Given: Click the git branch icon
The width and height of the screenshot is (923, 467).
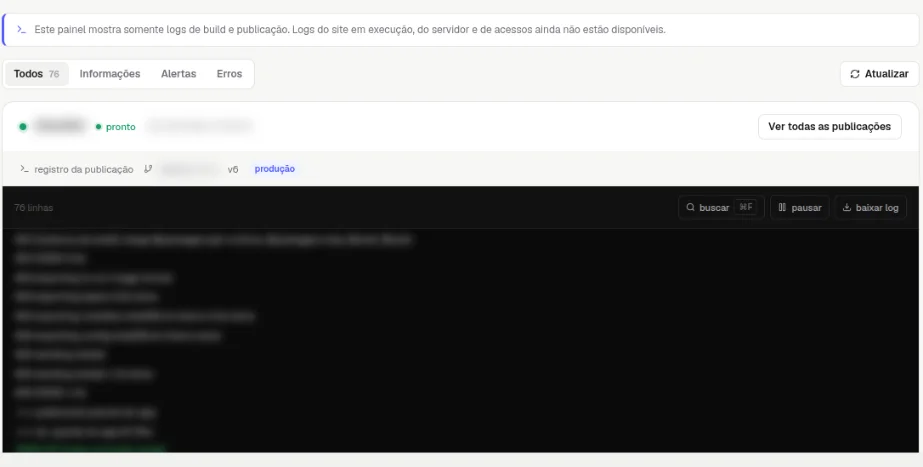Looking at the screenshot, I should coord(148,169).
